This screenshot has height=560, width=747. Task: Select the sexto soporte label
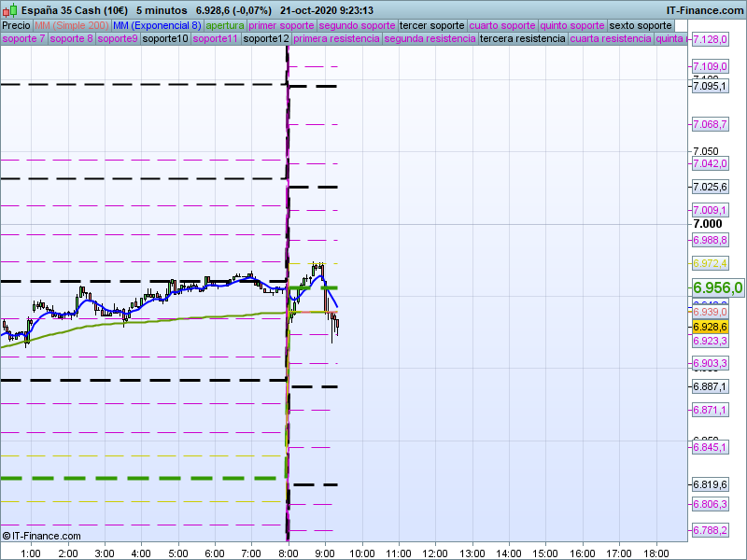[640, 25]
